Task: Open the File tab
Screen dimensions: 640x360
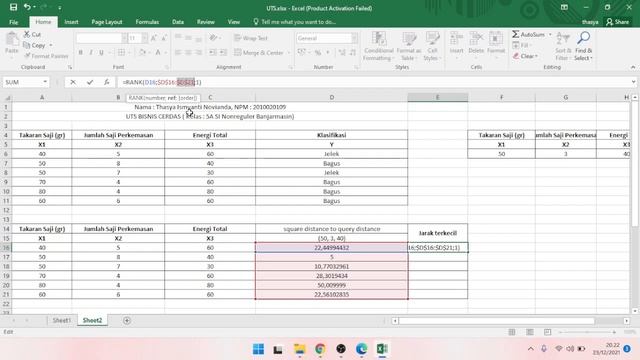Action: [13, 22]
